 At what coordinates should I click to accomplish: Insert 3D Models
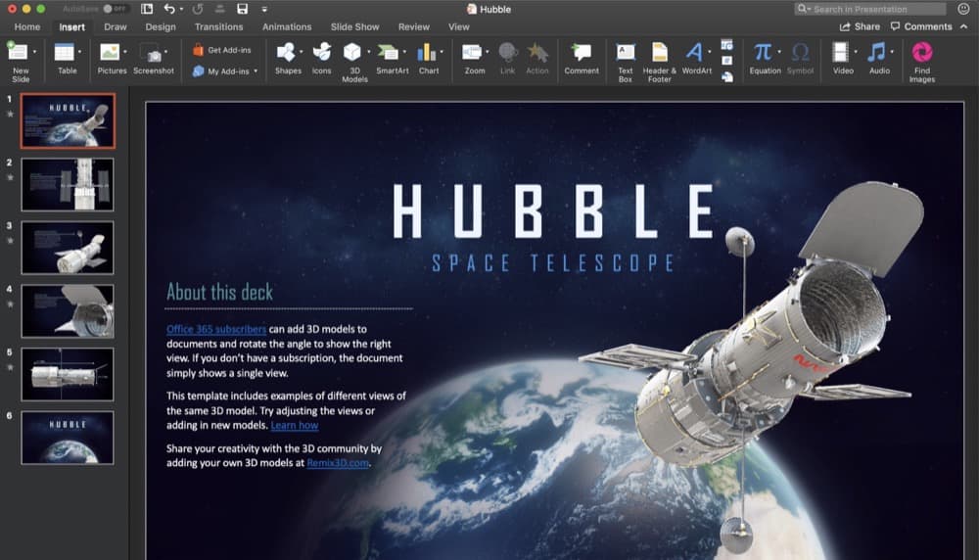tap(352, 53)
